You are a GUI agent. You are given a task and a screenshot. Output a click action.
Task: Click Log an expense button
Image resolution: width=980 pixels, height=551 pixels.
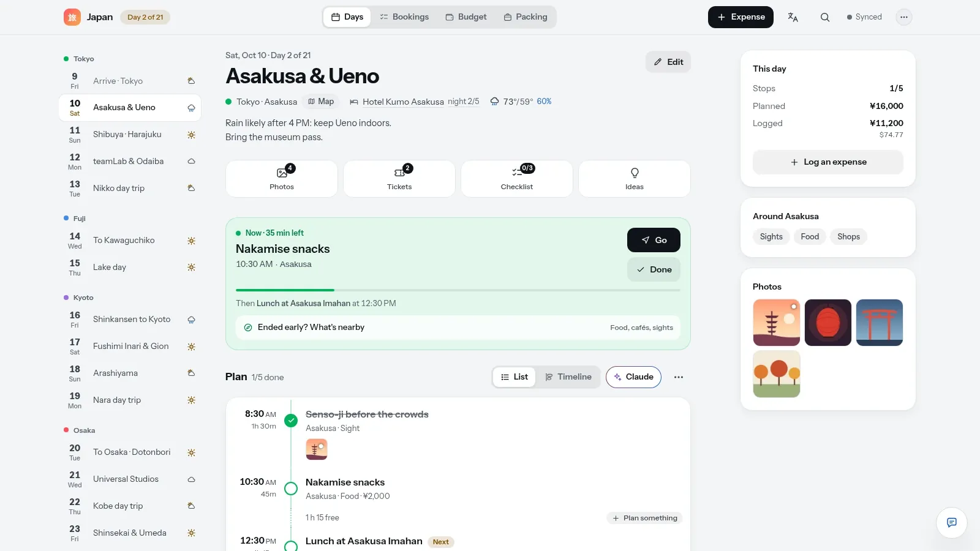coord(828,162)
